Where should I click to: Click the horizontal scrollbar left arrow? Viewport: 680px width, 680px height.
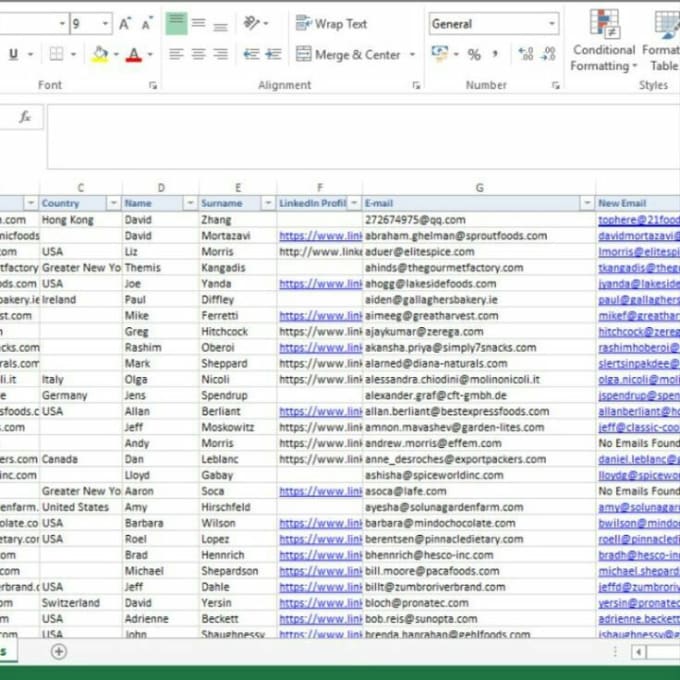tap(638, 651)
